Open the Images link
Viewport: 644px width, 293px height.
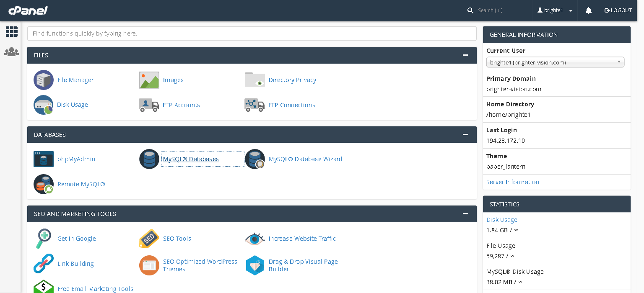tap(173, 80)
